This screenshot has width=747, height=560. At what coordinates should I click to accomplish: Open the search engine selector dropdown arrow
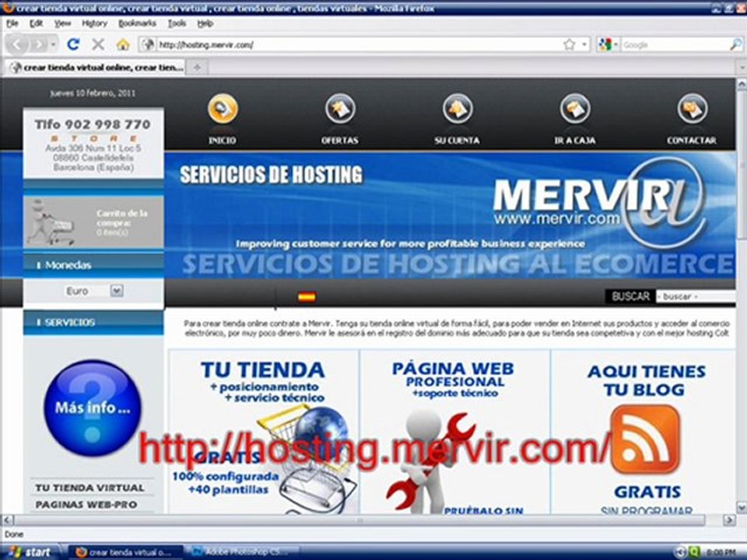(x=615, y=45)
